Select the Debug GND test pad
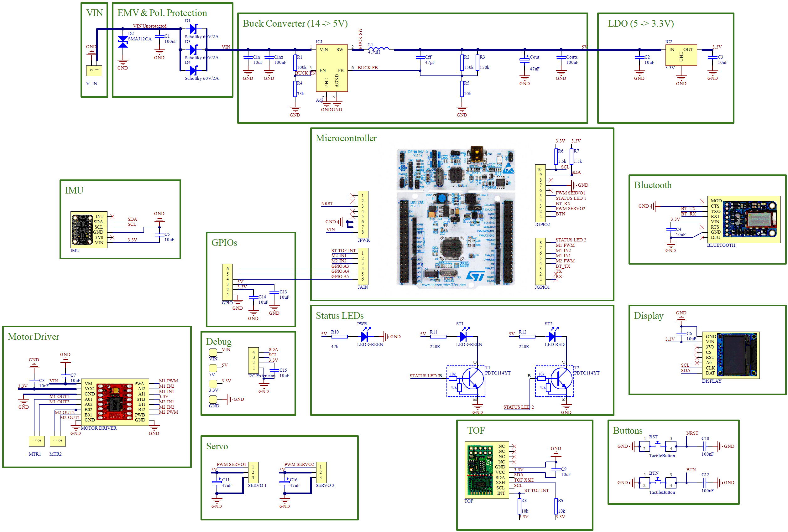Image resolution: width=788 pixels, height=532 pixels. tap(213, 399)
